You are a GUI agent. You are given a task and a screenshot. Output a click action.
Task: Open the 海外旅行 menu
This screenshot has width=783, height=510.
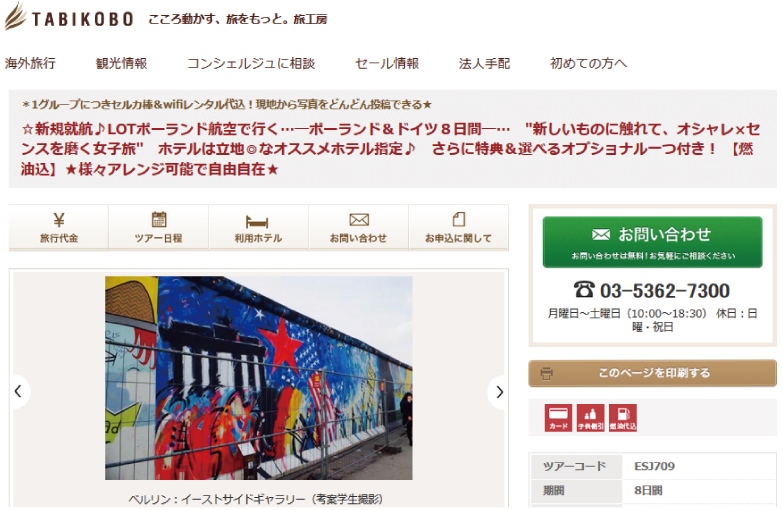[30, 63]
